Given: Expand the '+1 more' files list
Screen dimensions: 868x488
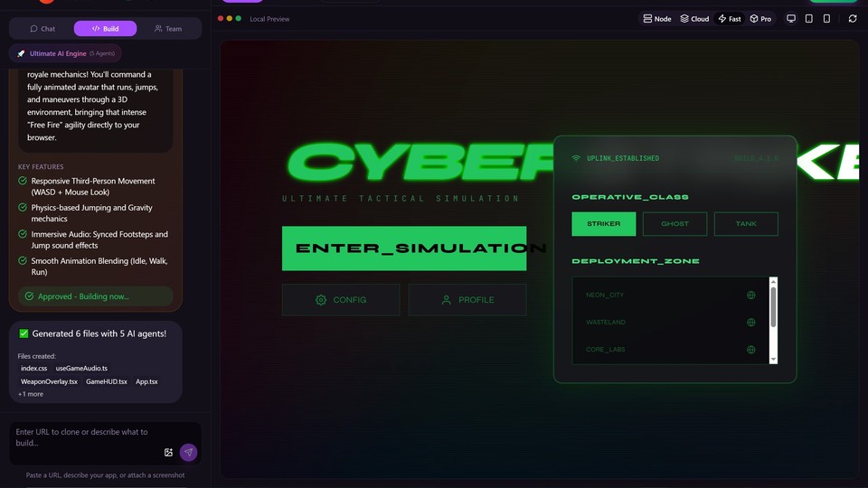Looking at the screenshot, I should click(x=31, y=394).
